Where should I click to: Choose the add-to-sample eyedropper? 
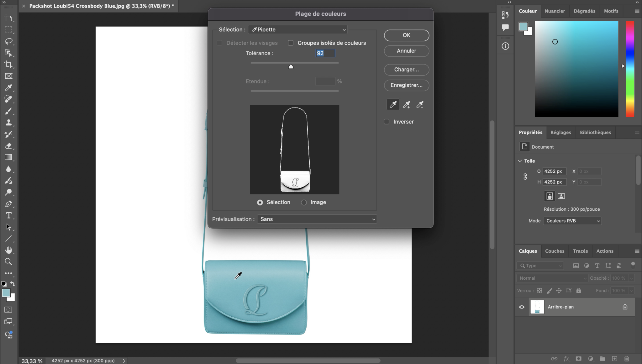(x=407, y=105)
